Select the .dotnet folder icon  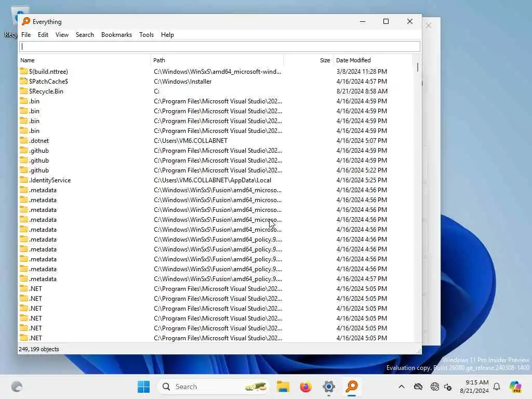point(24,140)
